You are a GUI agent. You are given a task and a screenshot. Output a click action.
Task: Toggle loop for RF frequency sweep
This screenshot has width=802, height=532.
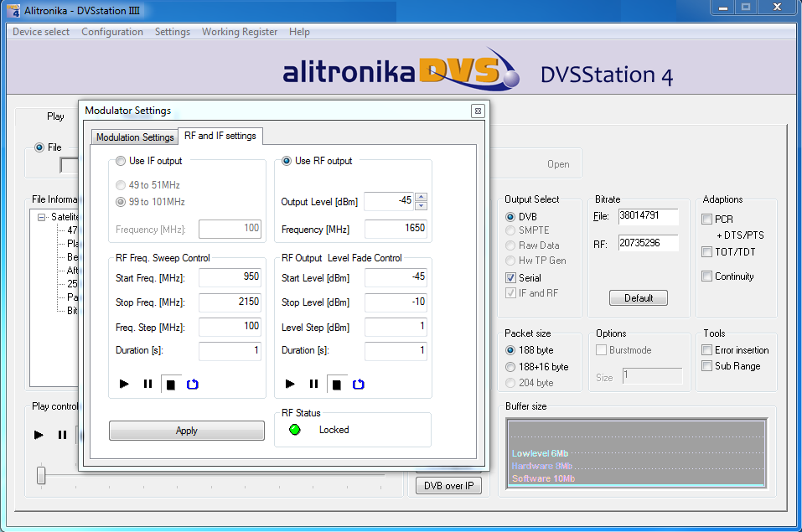pyautogui.click(x=192, y=384)
